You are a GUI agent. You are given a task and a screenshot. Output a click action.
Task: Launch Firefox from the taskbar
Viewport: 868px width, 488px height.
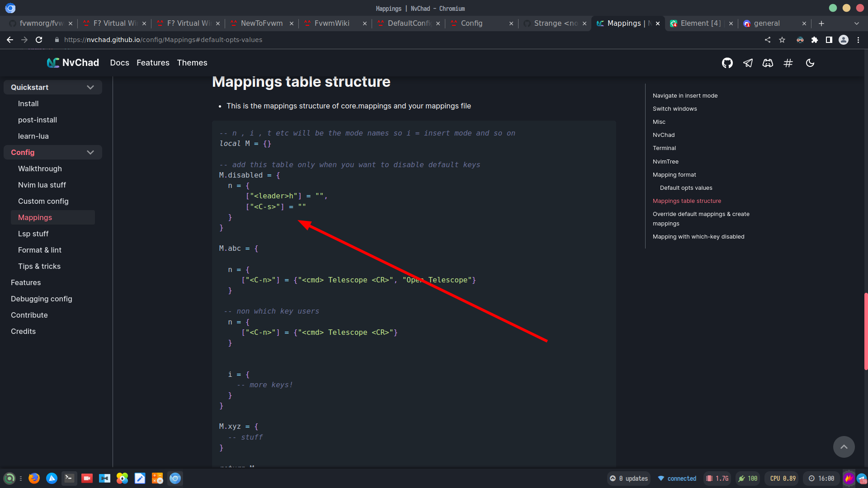(x=34, y=478)
